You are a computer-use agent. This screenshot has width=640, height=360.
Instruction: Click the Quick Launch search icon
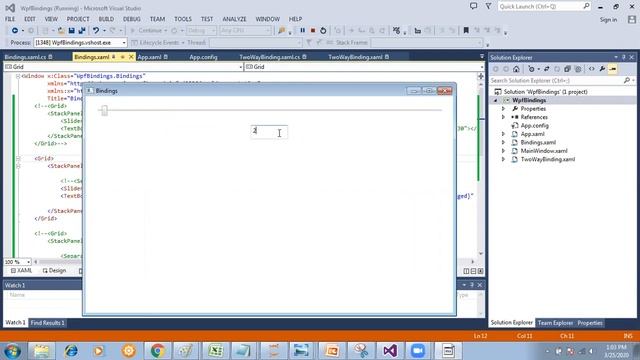pos(586,6)
